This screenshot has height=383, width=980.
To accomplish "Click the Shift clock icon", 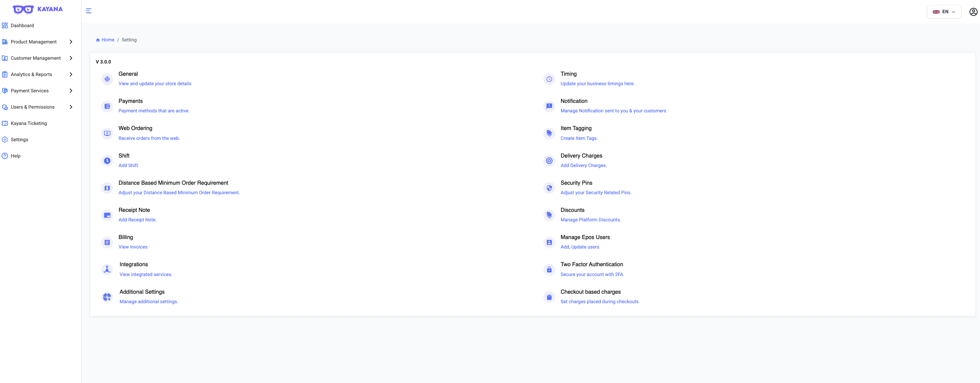I will pos(107,161).
